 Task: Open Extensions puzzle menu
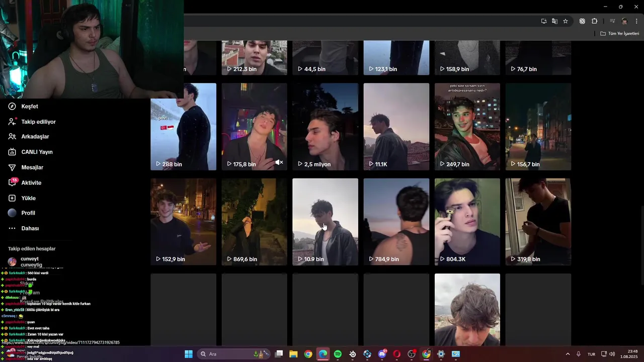pos(594,21)
